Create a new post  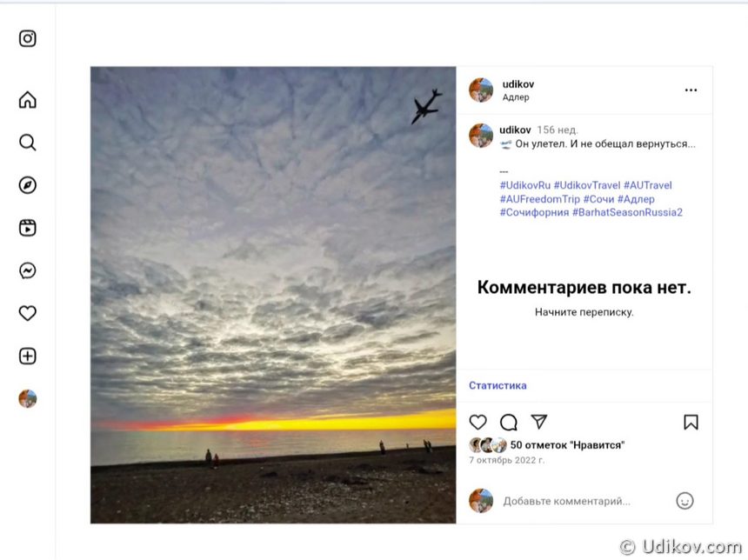click(28, 356)
